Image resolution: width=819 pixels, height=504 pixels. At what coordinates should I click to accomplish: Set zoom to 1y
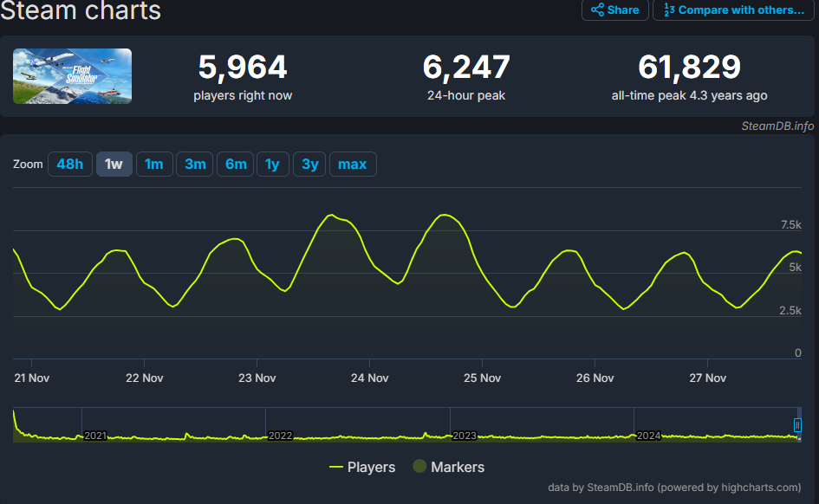pyautogui.click(x=273, y=165)
